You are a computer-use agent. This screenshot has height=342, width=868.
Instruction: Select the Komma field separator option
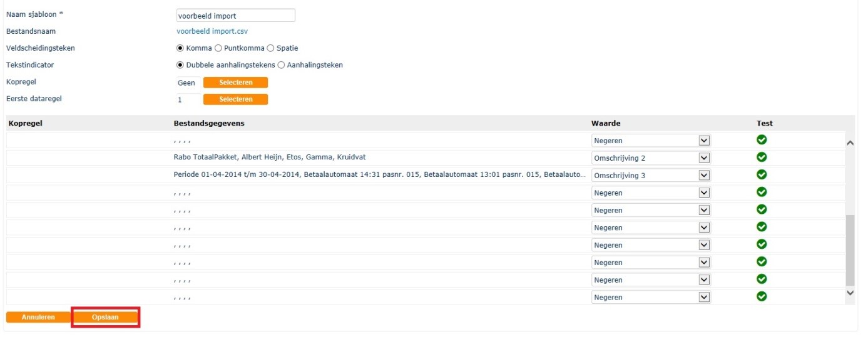pos(180,48)
